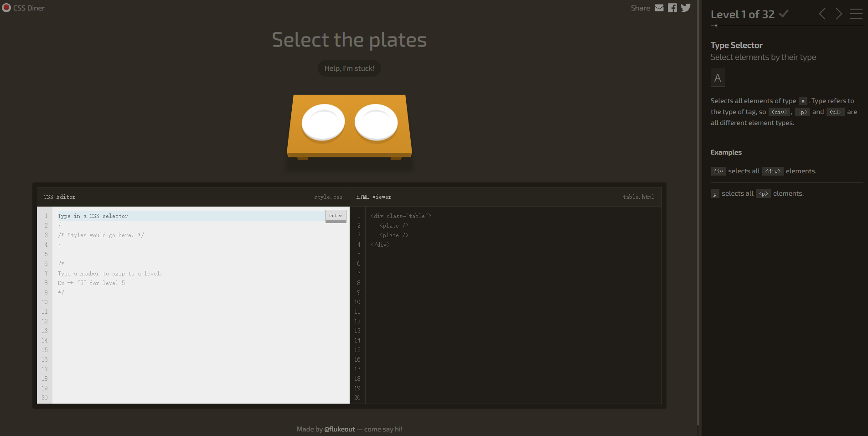Go to next level arrow
The width and height of the screenshot is (868, 436).
coord(839,14)
